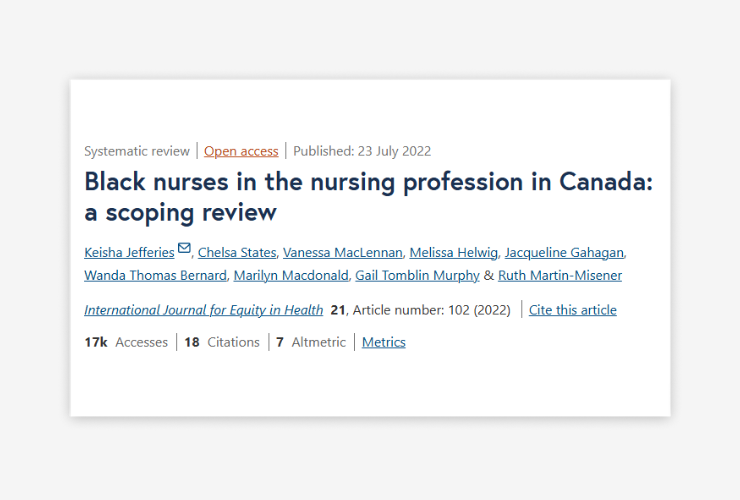Open Vanessa MacLennan author link
Viewport: 740px width, 500px height.
click(x=343, y=253)
